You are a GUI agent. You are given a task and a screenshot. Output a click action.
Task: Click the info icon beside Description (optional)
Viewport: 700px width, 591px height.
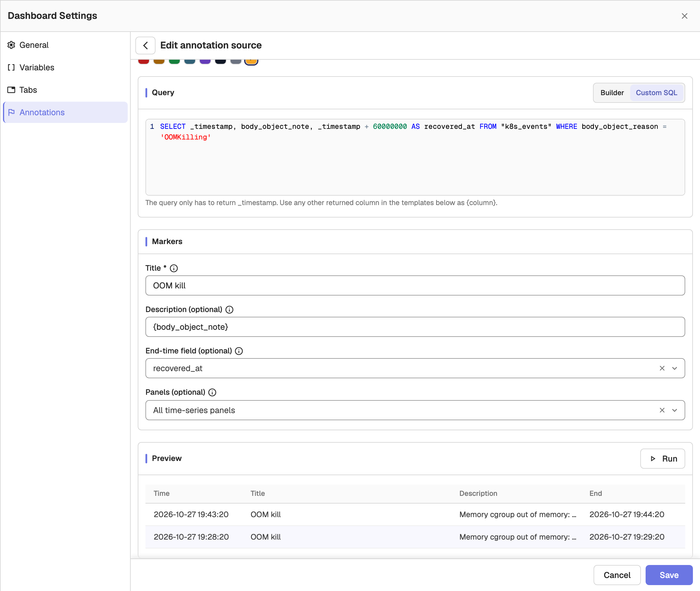tap(229, 310)
